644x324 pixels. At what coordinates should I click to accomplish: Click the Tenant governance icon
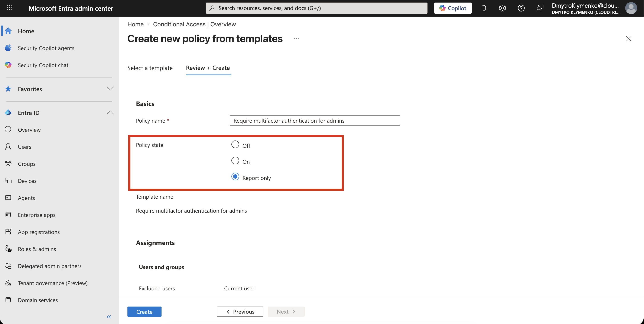[8, 283]
